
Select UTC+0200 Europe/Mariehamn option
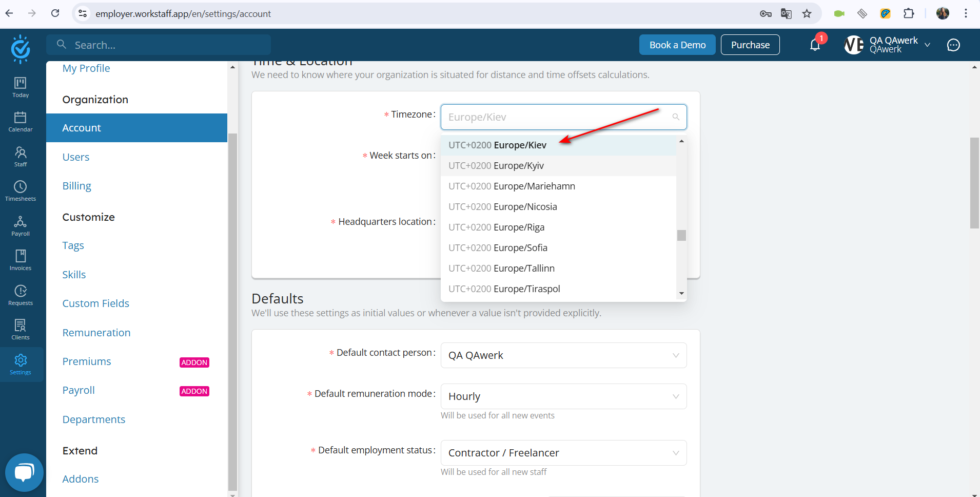(x=558, y=186)
